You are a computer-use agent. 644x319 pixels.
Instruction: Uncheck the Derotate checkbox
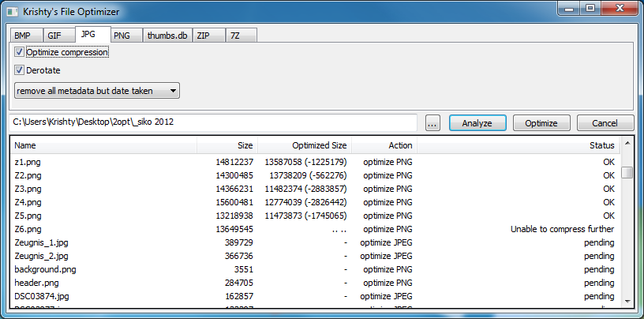click(x=20, y=70)
